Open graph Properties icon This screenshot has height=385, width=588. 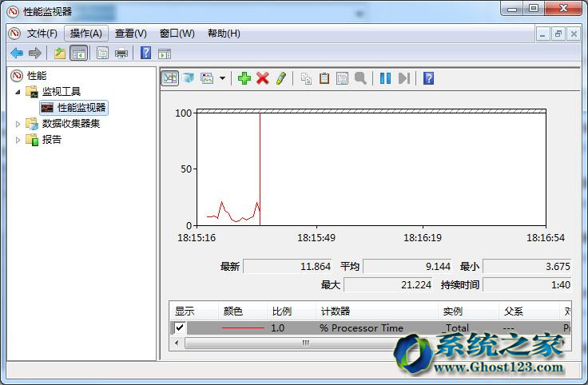342,78
